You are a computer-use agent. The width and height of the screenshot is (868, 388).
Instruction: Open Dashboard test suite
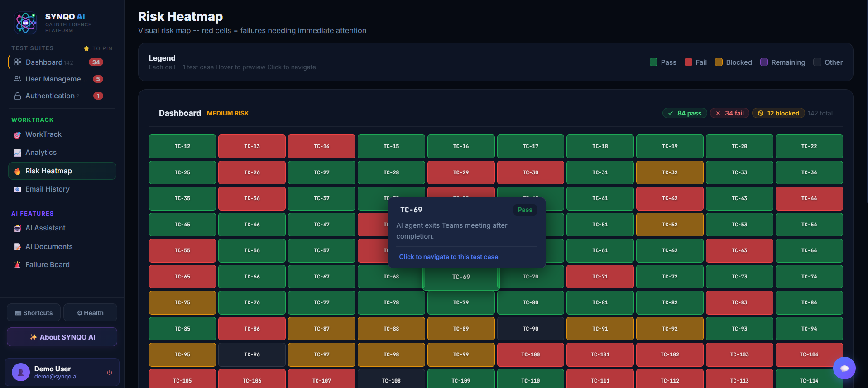coord(62,62)
